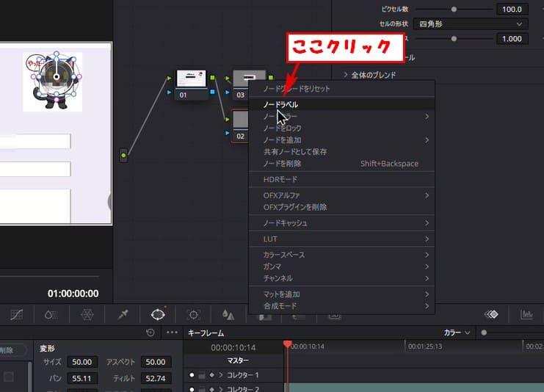Open the セルの形状 dropdown
Screen dimensions: 544x392
click(471, 23)
